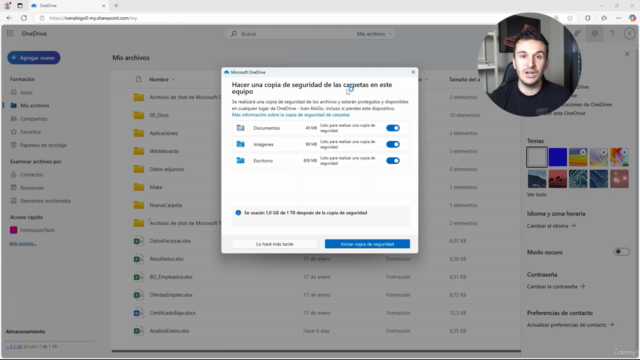The width and height of the screenshot is (640, 360).
Task: Open BD_Empleados.xlsx file
Action: (x=171, y=277)
